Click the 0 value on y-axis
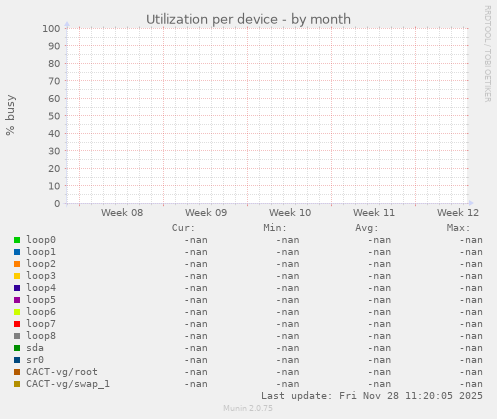Image resolution: width=497 pixels, height=419 pixels. tap(57, 204)
